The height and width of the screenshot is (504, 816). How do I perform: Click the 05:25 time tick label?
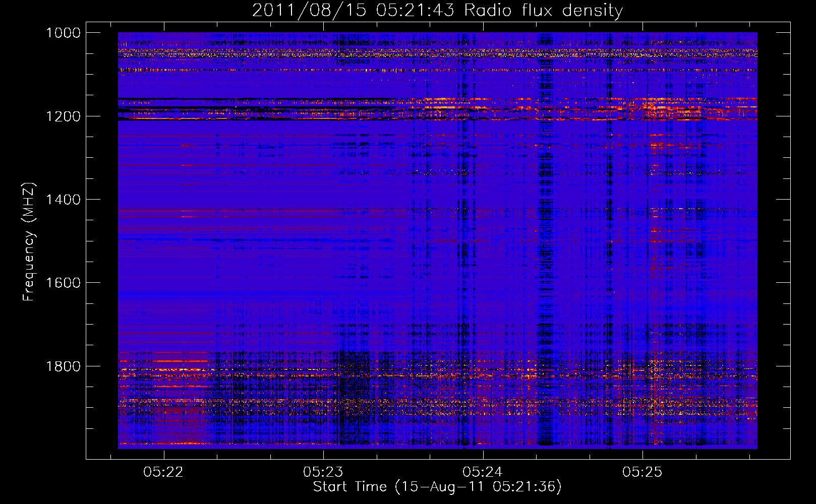point(643,472)
